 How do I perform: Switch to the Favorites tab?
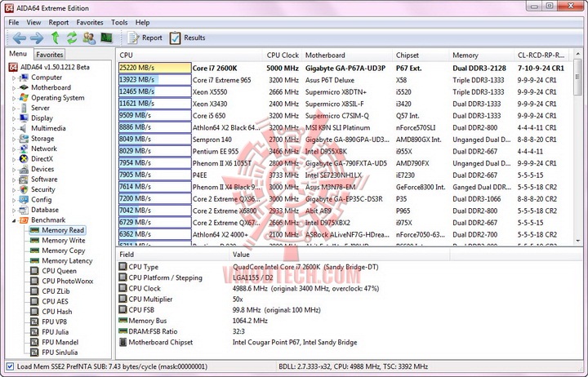[50, 55]
